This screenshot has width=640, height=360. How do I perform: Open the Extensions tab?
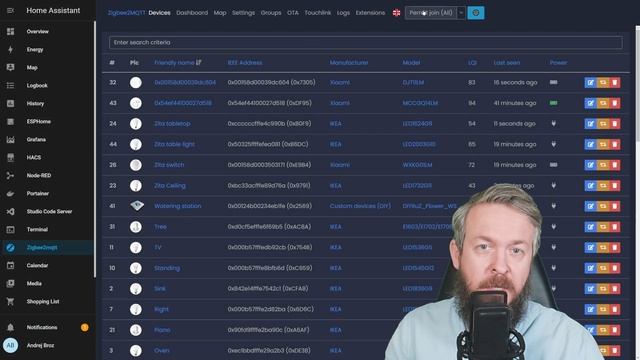(370, 13)
